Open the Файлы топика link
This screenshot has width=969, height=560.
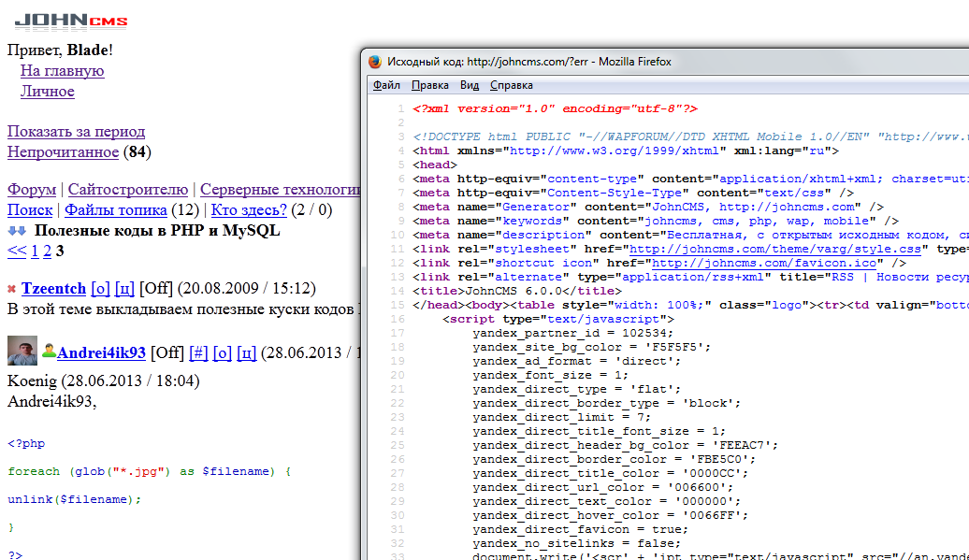coord(115,210)
